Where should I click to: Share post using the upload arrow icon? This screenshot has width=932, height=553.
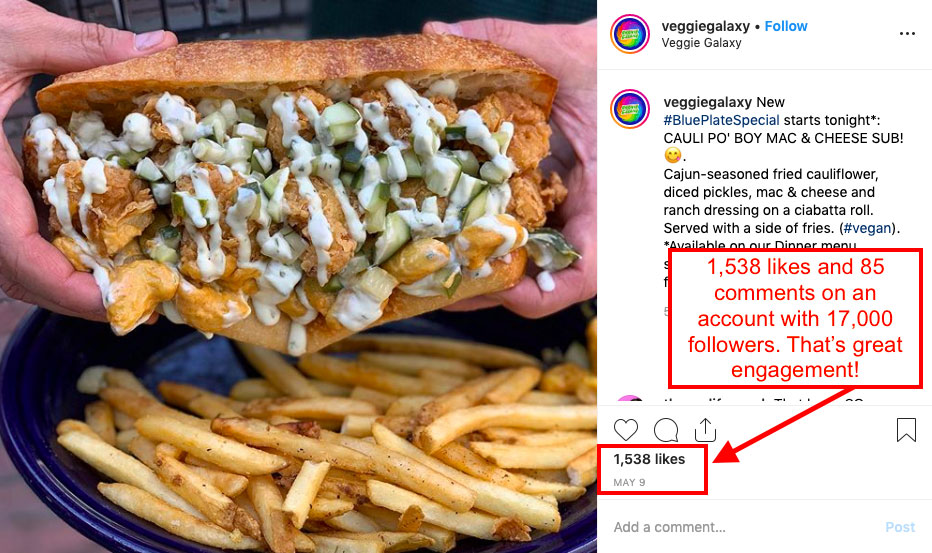705,430
